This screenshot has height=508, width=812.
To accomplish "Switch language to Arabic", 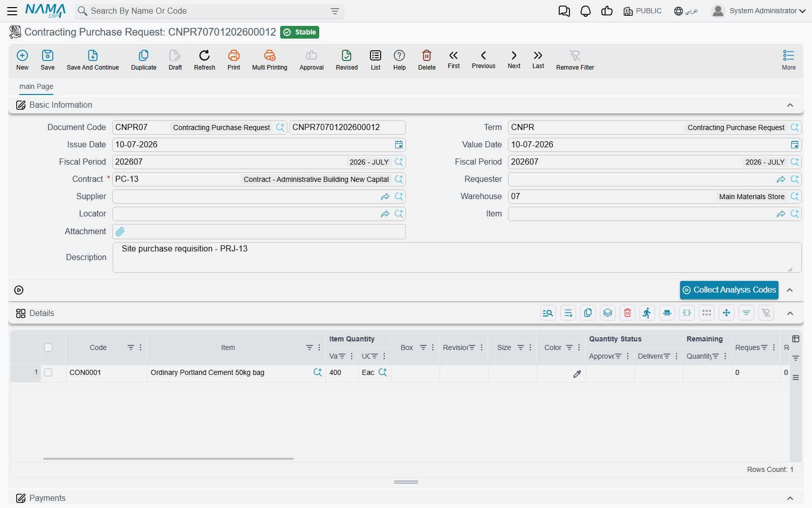I will coord(686,11).
